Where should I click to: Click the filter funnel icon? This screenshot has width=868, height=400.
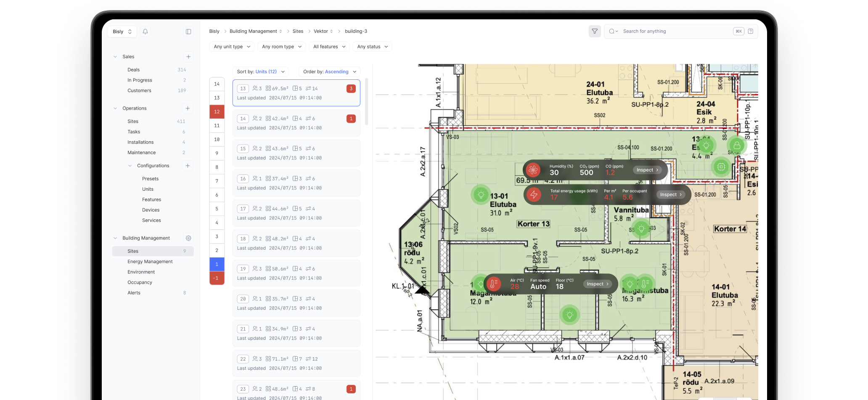[594, 31]
